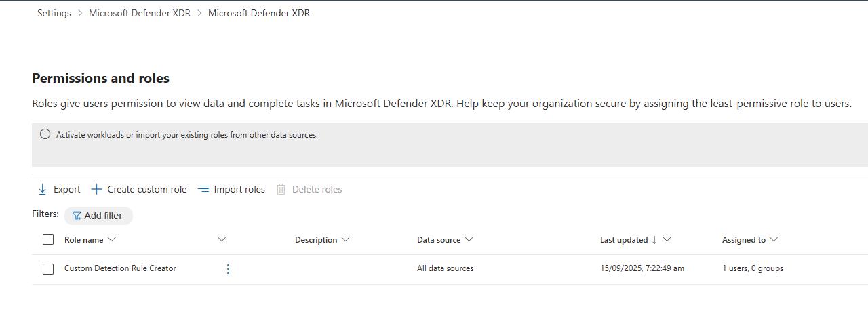The width and height of the screenshot is (868, 324).
Task: Click the 15/09/2025, 7:22:49 am timestamp
Action: [642, 268]
